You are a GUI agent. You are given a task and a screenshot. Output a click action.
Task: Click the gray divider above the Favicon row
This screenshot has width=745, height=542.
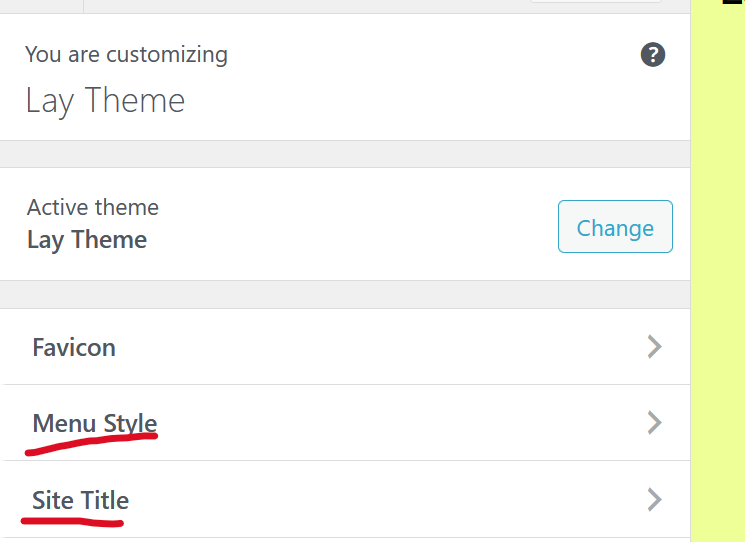pyautogui.click(x=345, y=294)
